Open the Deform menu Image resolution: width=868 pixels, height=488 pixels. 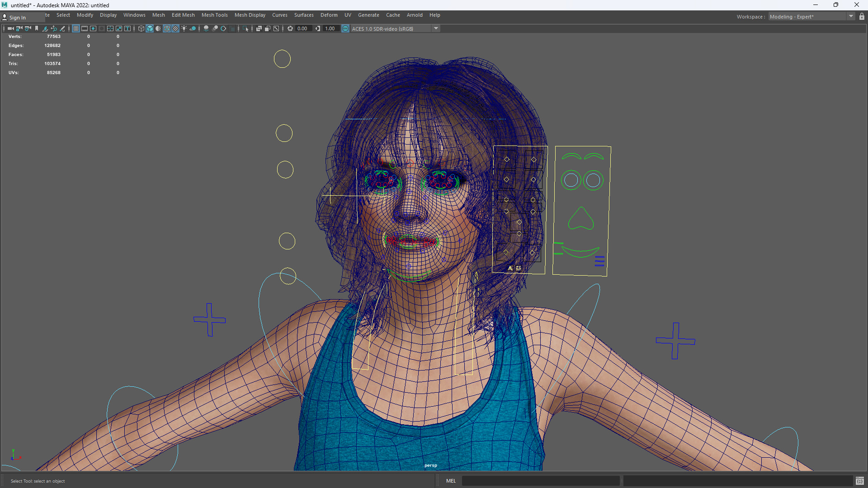click(329, 15)
